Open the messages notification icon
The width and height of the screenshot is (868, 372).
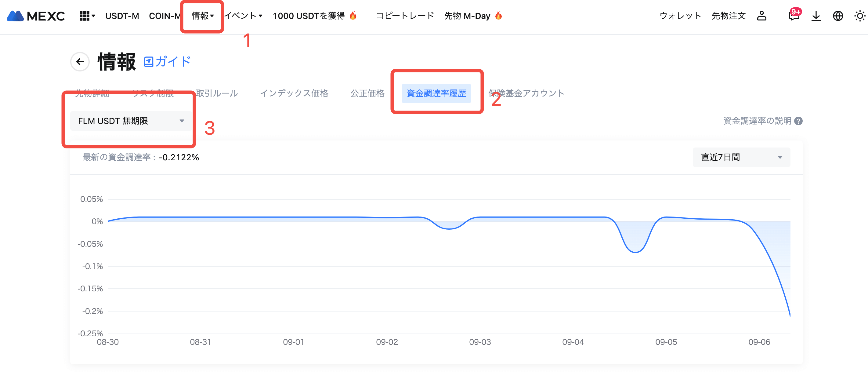794,16
